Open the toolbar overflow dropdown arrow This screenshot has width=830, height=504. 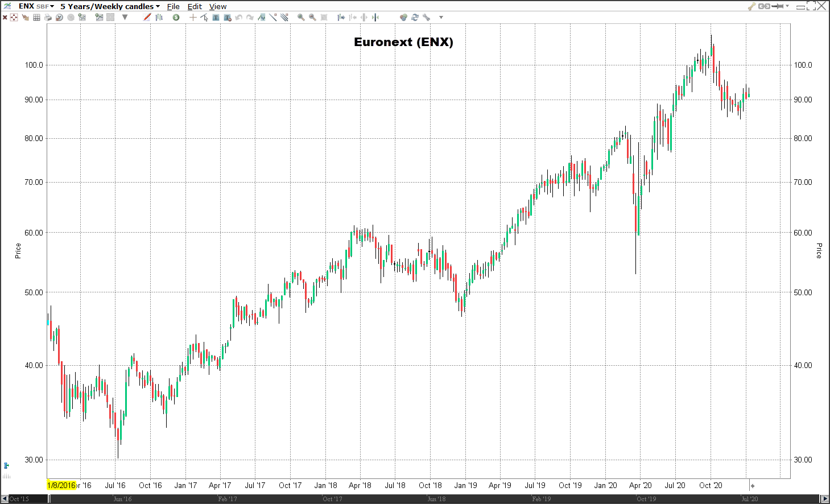click(x=441, y=18)
